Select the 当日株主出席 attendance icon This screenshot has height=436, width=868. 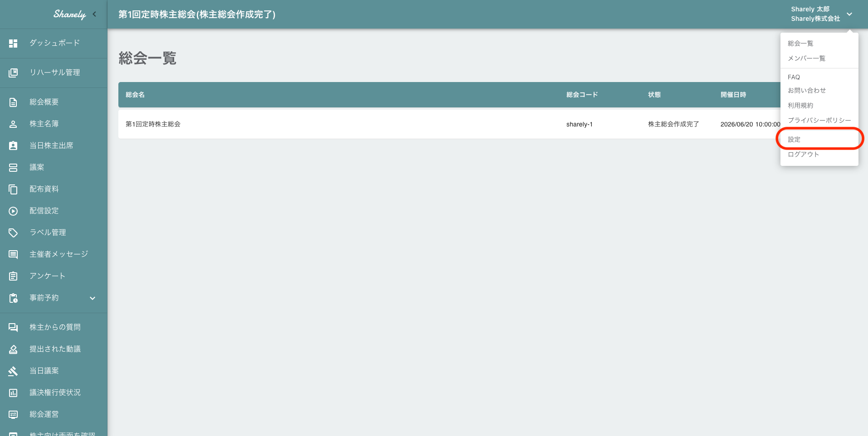13,145
